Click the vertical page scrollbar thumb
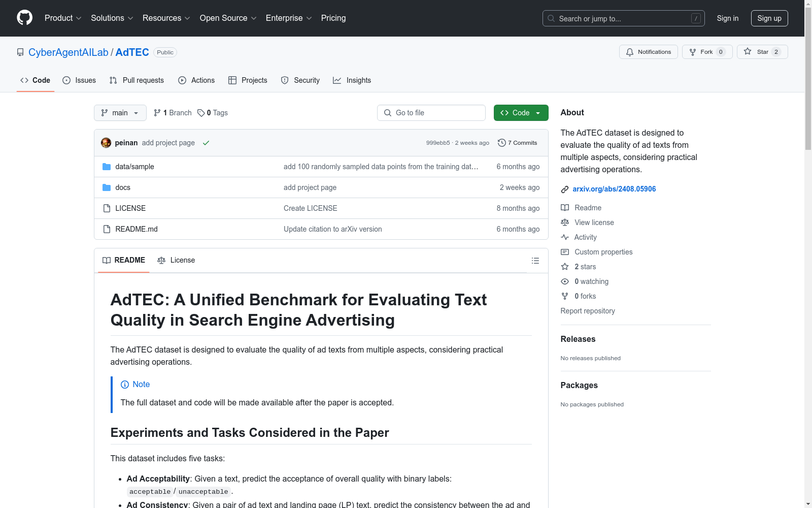 tap(808, 79)
